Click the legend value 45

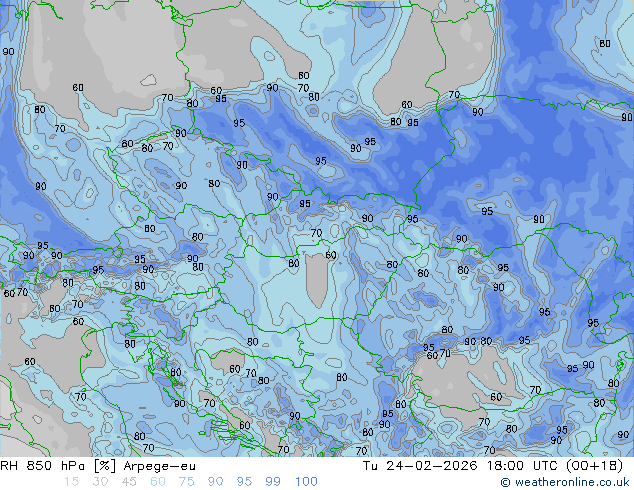[129, 482]
